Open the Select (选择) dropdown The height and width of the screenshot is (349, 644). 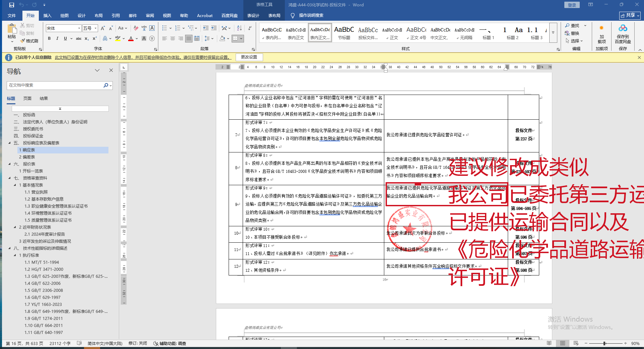(x=574, y=41)
